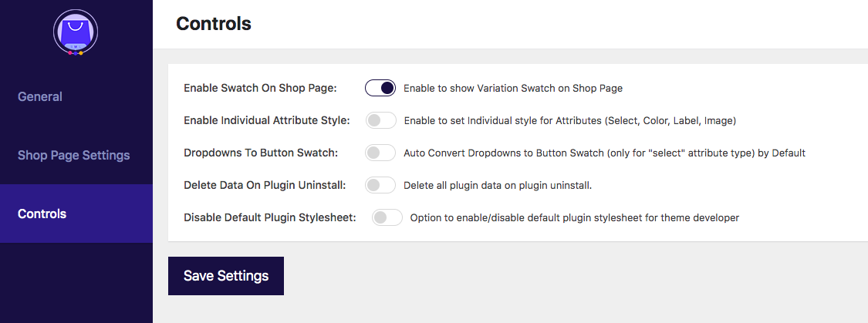Image resolution: width=868 pixels, height=323 pixels.
Task: Click the "Disable Default Plugin Stylesheet:" label
Action: pos(270,217)
